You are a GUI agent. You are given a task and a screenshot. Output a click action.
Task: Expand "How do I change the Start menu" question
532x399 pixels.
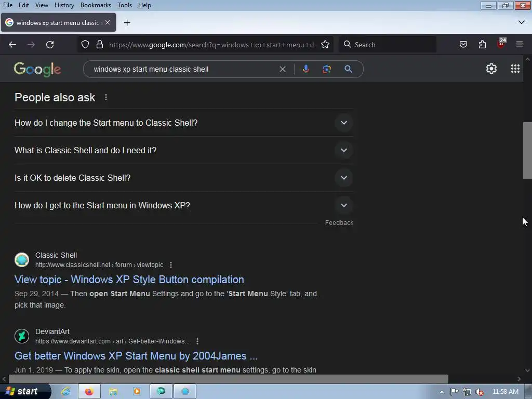coord(183,123)
